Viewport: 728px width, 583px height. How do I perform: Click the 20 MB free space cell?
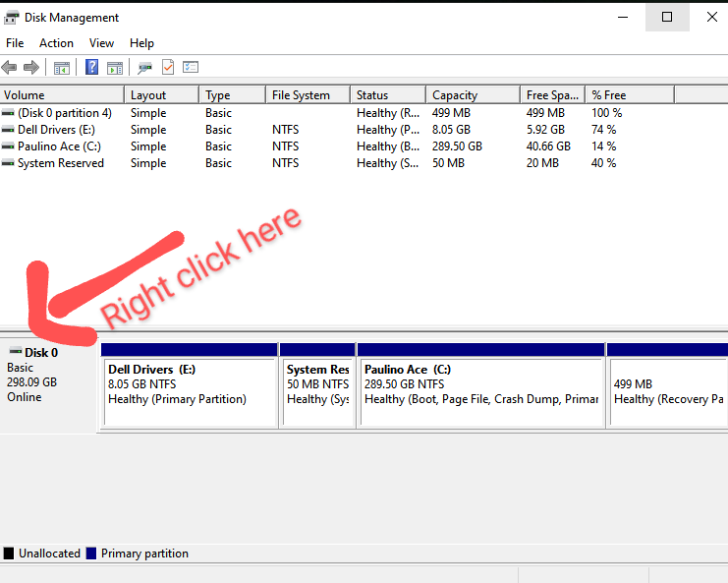[542, 163]
